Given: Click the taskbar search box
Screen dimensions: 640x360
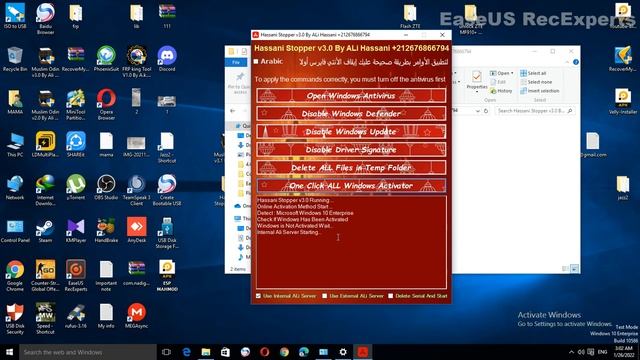Looking at the screenshot, I should tap(88, 352).
